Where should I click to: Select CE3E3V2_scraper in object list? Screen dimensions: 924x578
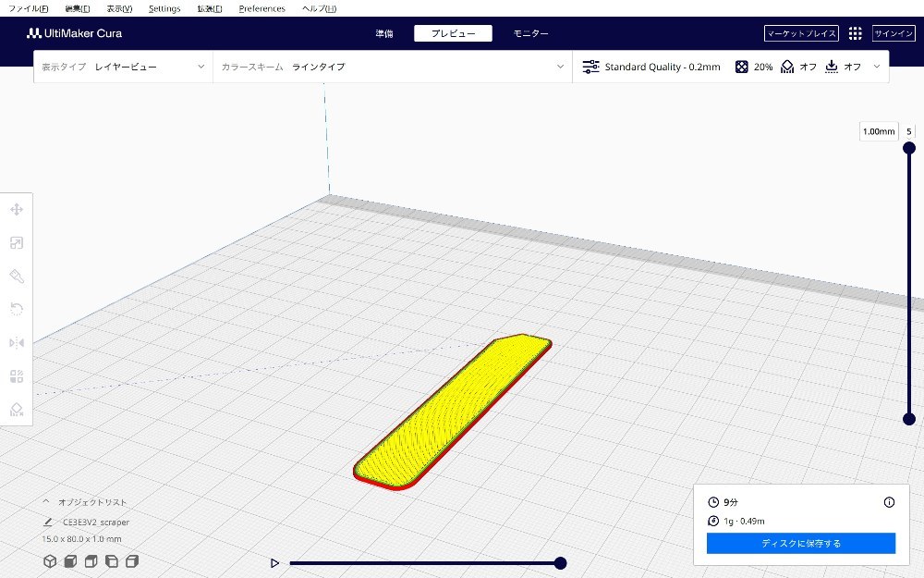coord(96,522)
